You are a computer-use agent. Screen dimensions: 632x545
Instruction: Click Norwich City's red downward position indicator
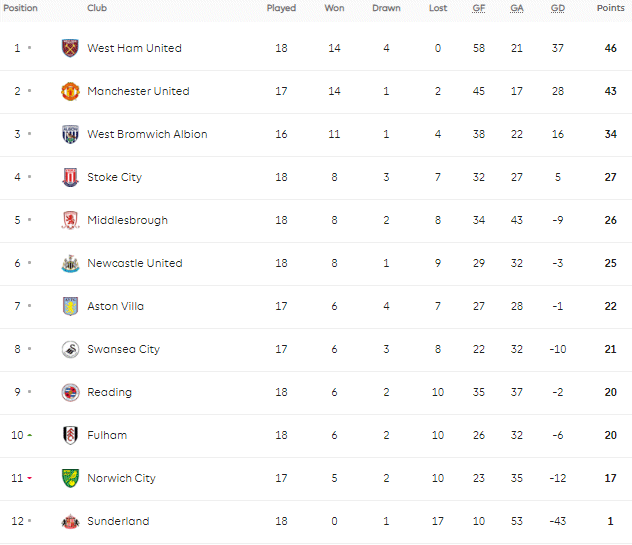[29, 478]
